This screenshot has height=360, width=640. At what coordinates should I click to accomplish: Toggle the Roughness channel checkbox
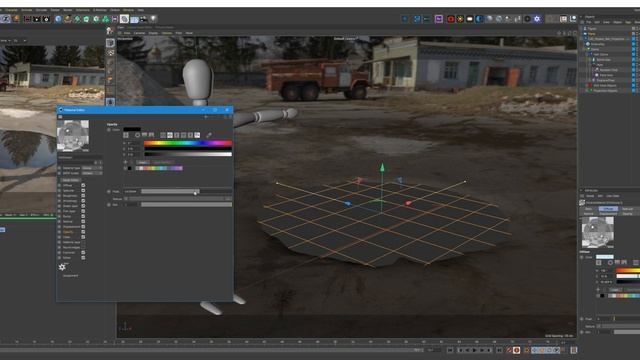(83, 196)
